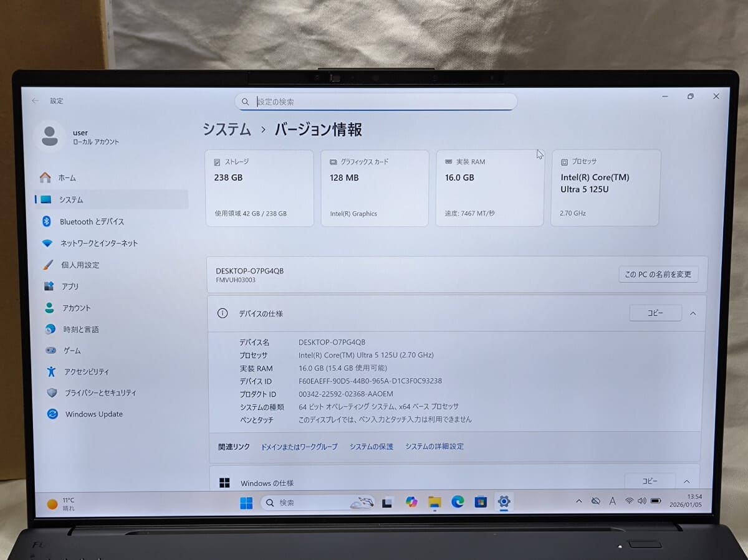Image resolution: width=748 pixels, height=560 pixels.
Task: Click the プライバシーとセキュリティ shield icon
Action: 52,393
